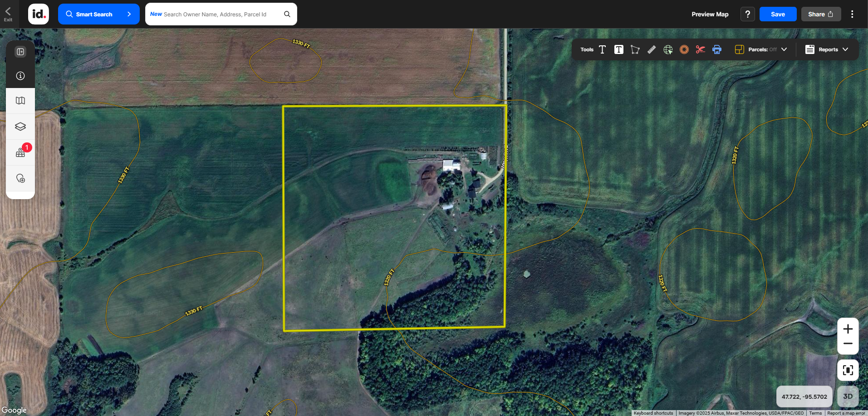Select the red scissors cut tool
The image size is (868, 416).
pyautogui.click(x=700, y=50)
